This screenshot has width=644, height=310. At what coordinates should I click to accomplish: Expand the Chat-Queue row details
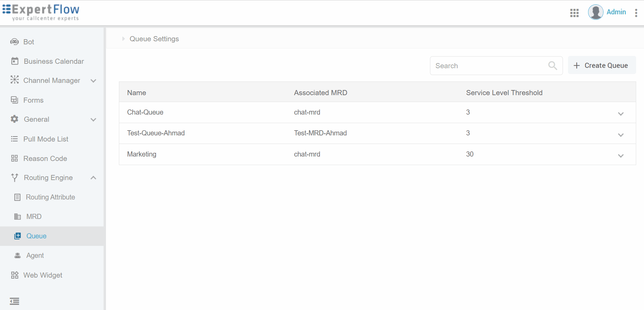[x=621, y=114]
